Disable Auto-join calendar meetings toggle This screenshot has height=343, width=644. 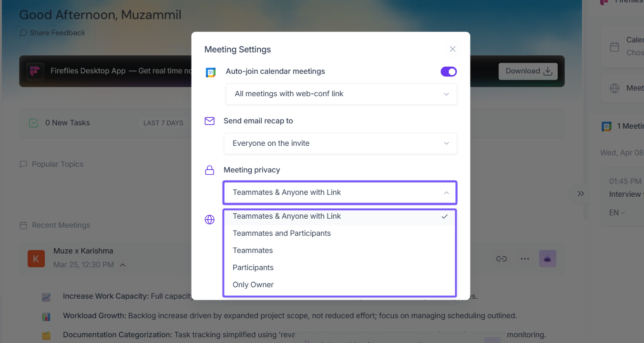[449, 71]
